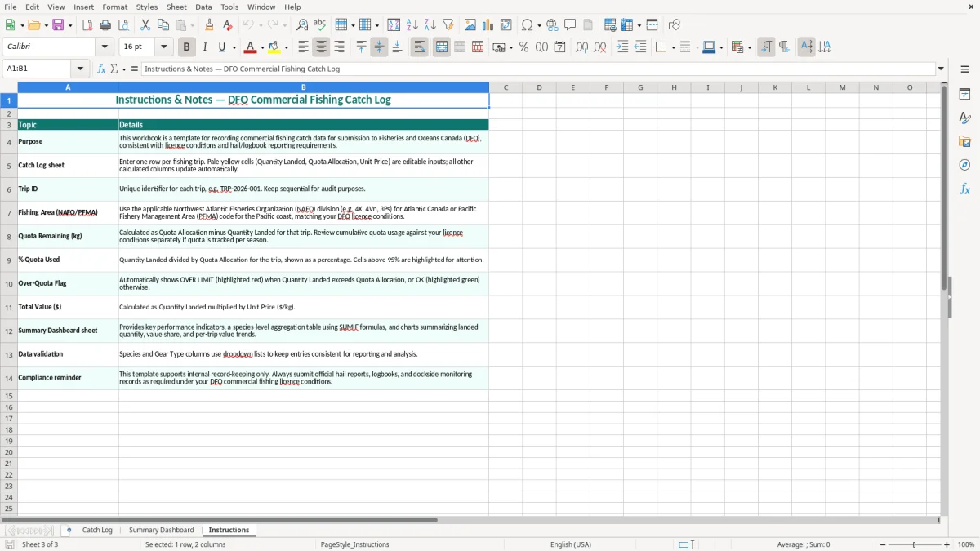Click the English (USA) language status

(571, 544)
